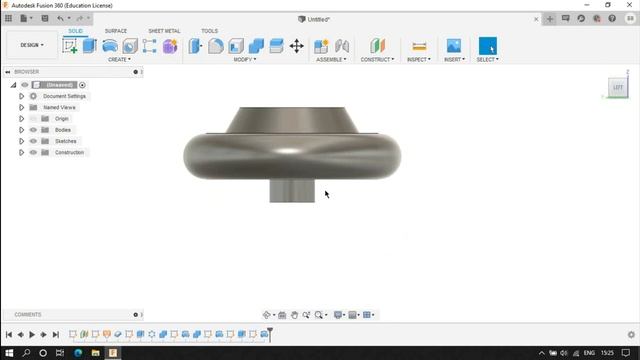Screen dimensions: 640x360
Task: Toggle visibility of the root component
Action: point(25,85)
